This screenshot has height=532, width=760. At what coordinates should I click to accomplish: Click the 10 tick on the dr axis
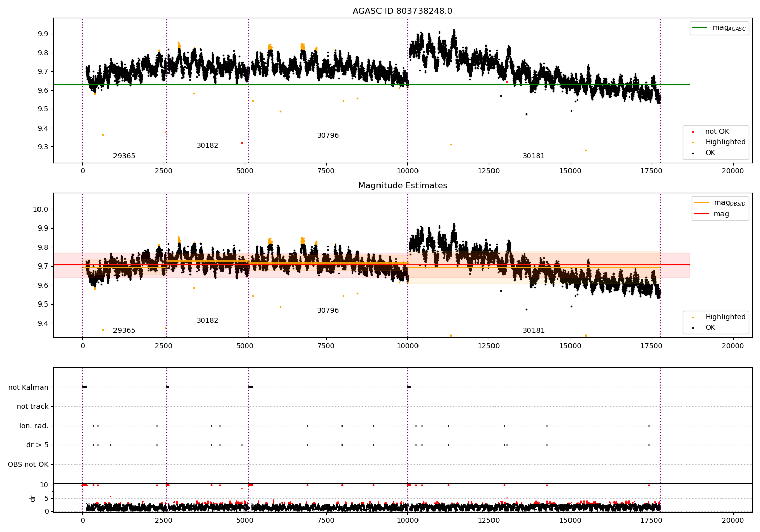coord(44,485)
